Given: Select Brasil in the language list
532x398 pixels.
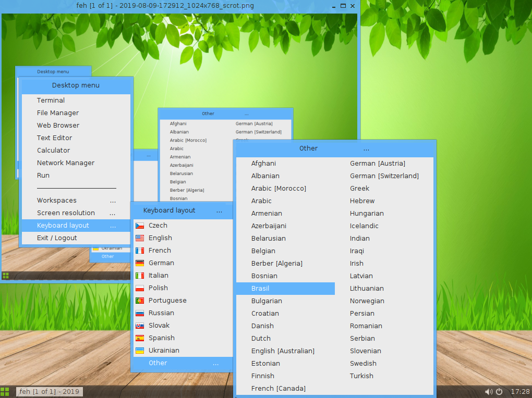Looking at the screenshot, I should (261, 288).
